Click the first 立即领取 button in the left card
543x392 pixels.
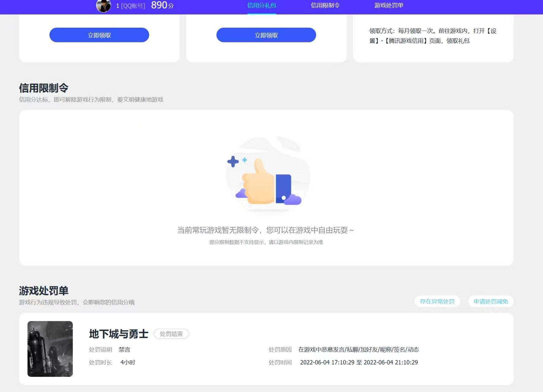point(99,35)
